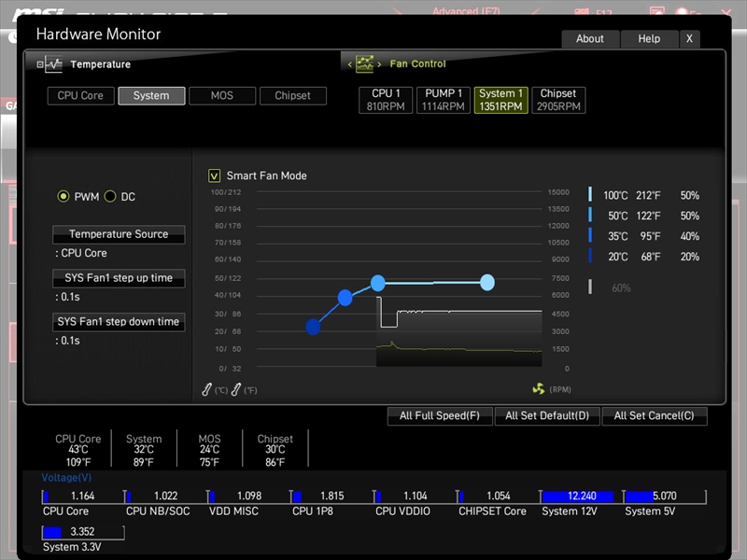This screenshot has height=560, width=747.
Task: Click the Fahrenheit thermometer icon
Action: [x=236, y=389]
